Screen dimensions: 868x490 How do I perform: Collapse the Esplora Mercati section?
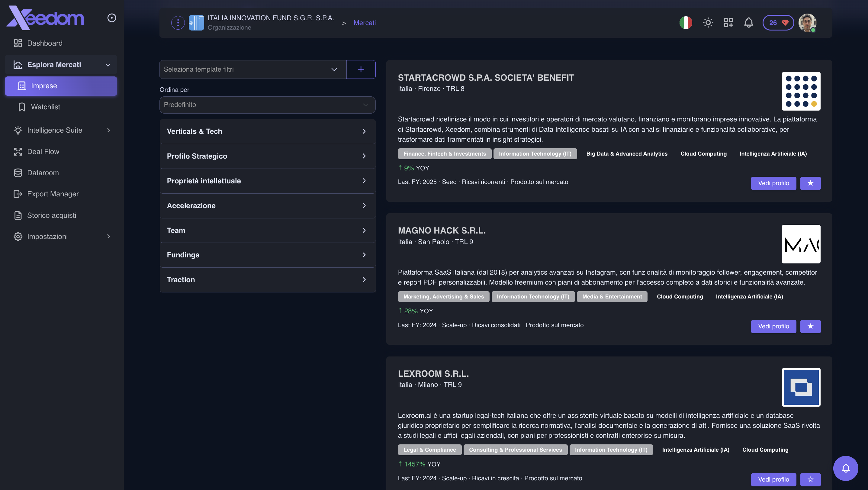click(61, 65)
